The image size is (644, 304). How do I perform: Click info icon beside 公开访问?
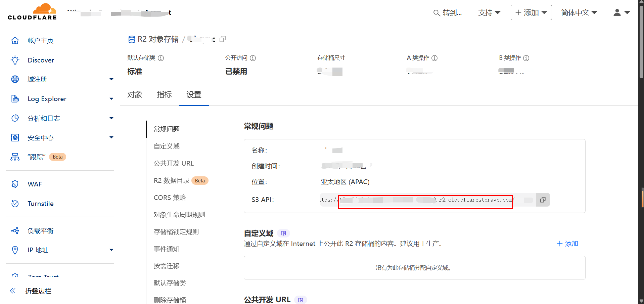pyautogui.click(x=253, y=58)
